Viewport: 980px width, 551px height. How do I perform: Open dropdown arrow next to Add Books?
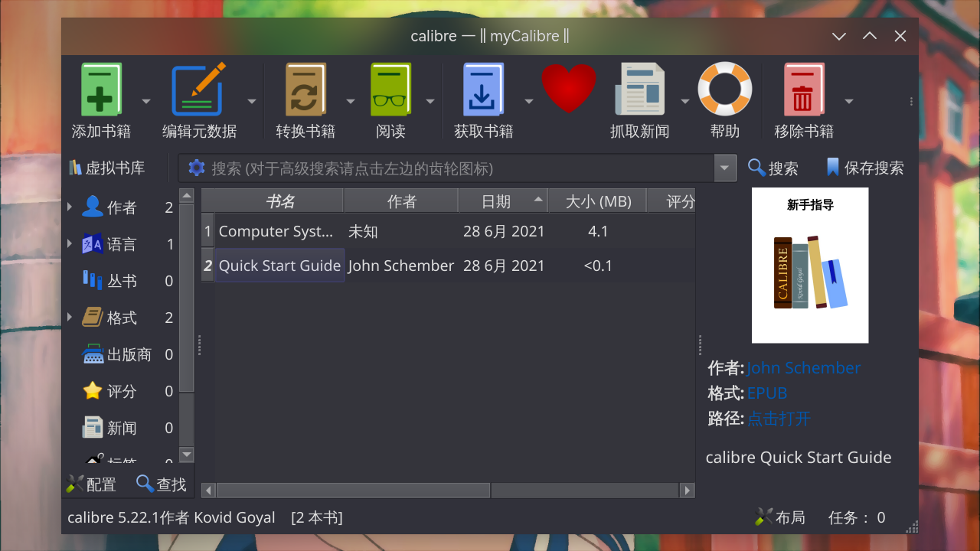(x=146, y=102)
